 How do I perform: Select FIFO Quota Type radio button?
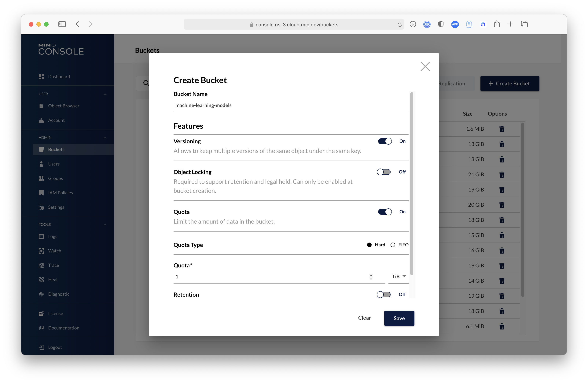point(393,245)
